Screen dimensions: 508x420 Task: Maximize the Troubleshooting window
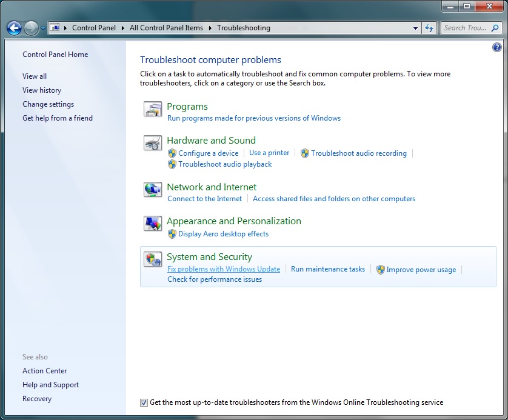(x=467, y=6)
